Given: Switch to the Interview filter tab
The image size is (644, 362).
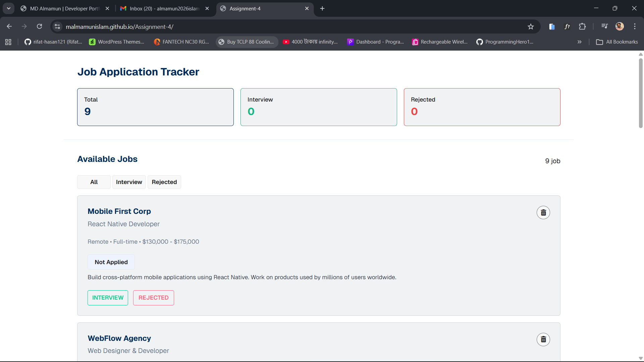Looking at the screenshot, I should pos(129,182).
